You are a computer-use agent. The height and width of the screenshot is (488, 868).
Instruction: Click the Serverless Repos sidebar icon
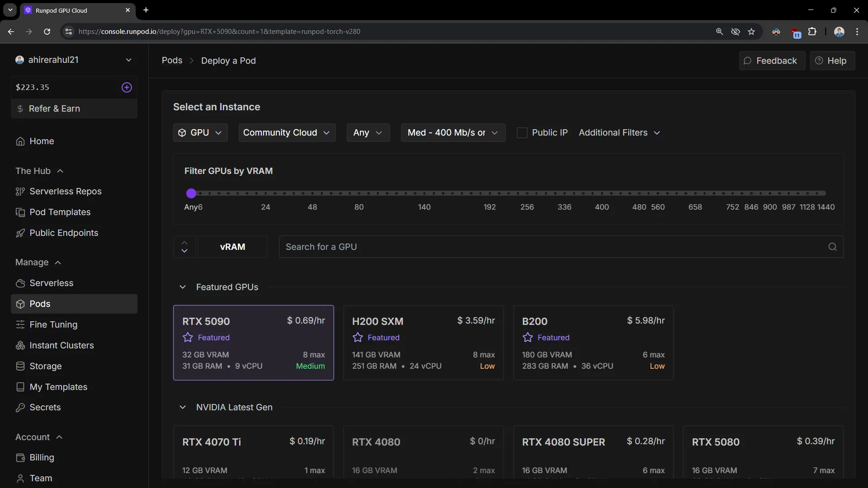coord(20,192)
